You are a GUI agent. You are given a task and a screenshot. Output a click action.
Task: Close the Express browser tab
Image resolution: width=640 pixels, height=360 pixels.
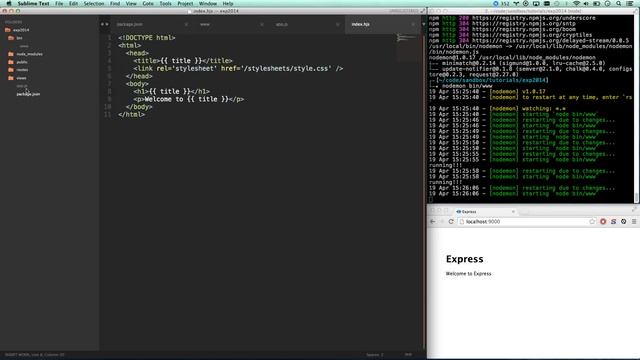513,211
